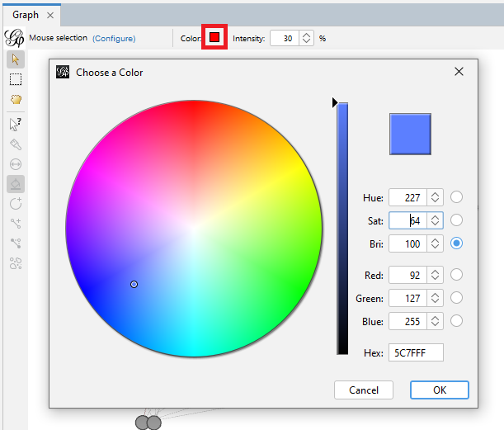Click the Sat value field 64
The width and height of the screenshot is (504, 430).
pyautogui.click(x=407, y=220)
